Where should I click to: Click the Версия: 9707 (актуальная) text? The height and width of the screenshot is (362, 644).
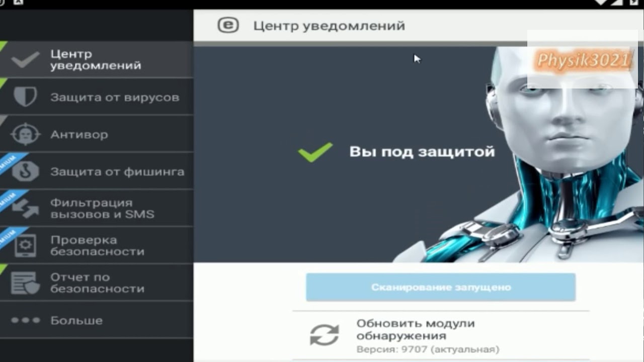coord(428,349)
